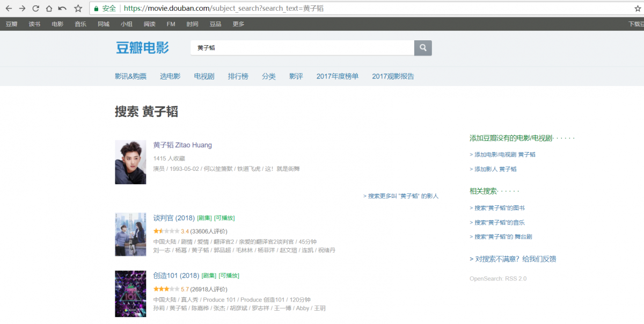Image resolution: width=644 pixels, height=324 pixels.
Task: Open 阅读 in the top bar
Action: click(x=150, y=24)
